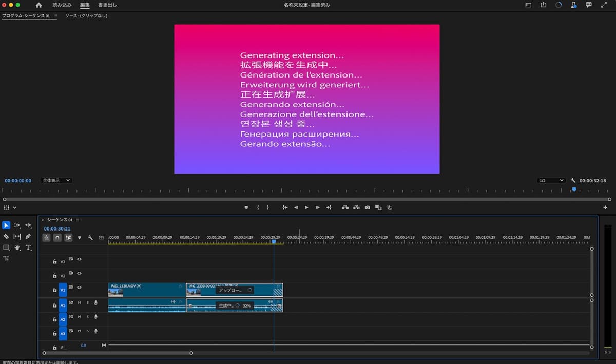Click the Export Frame camera icon
The image size is (616, 364).
point(367,207)
